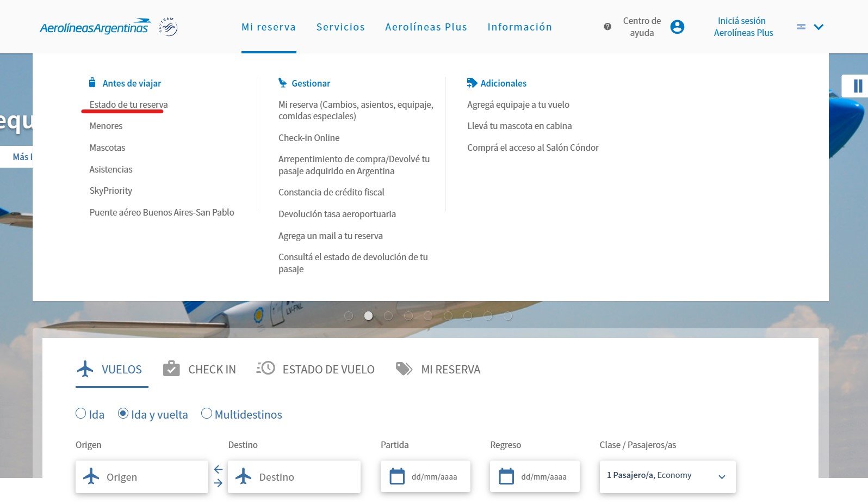The width and height of the screenshot is (868, 503).
Task: Select the first carousel dot
Action: tap(349, 316)
